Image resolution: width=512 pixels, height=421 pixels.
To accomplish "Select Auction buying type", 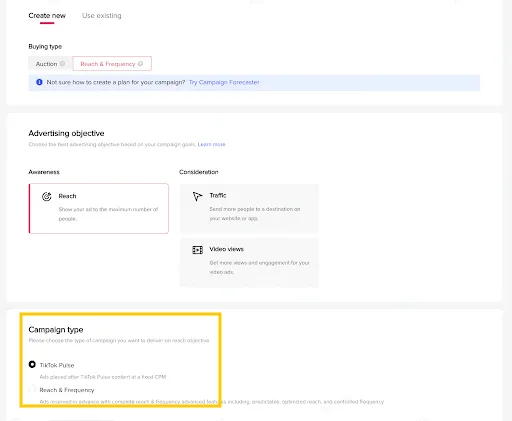I will pos(50,64).
